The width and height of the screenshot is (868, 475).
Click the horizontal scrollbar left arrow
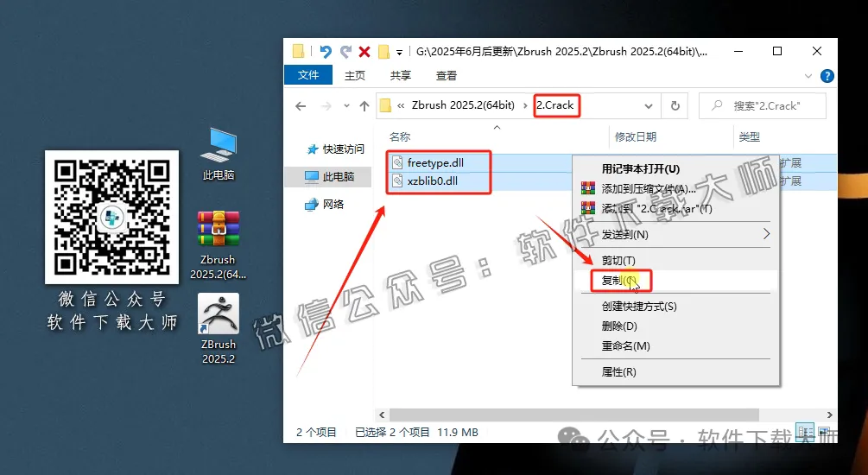click(x=382, y=415)
